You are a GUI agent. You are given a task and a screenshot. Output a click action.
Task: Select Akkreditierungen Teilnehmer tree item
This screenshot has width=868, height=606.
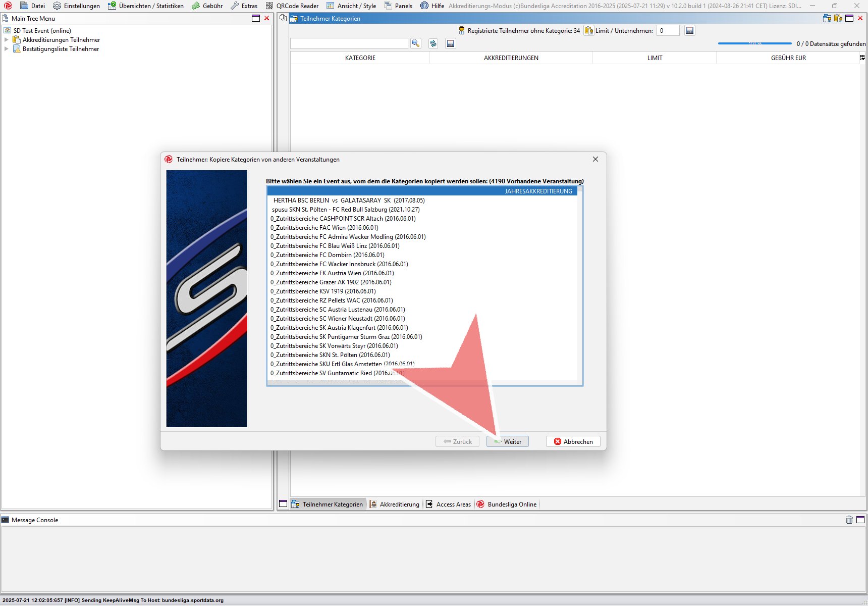(x=61, y=40)
